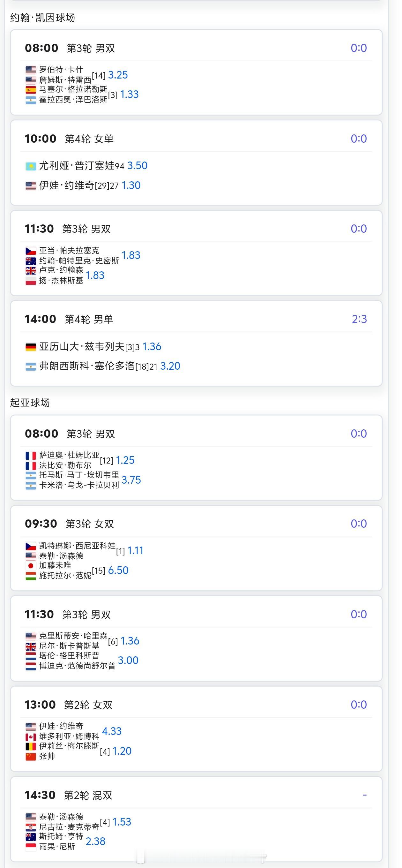
Task: Open the 14:30 第2轮 混双 match header
Action: [x=69, y=795]
